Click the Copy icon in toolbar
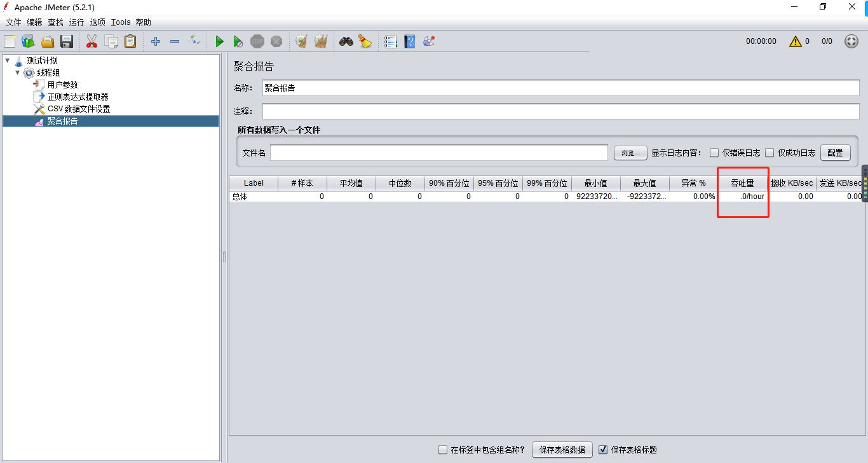868x463 pixels. pos(111,41)
